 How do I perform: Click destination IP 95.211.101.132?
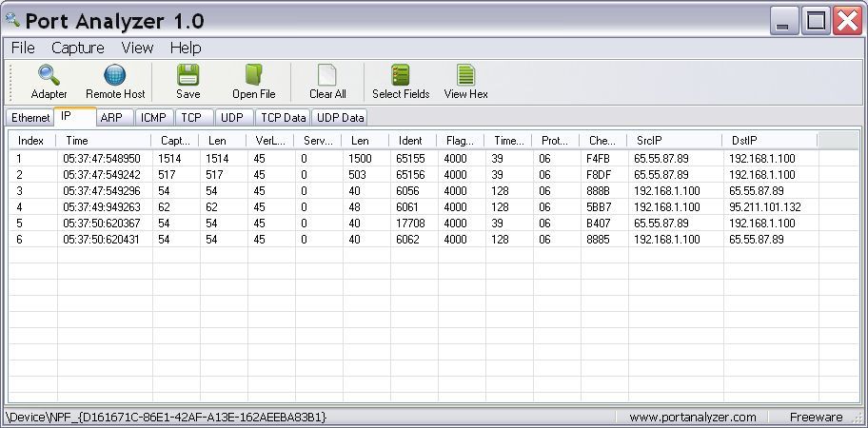(x=764, y=207)
